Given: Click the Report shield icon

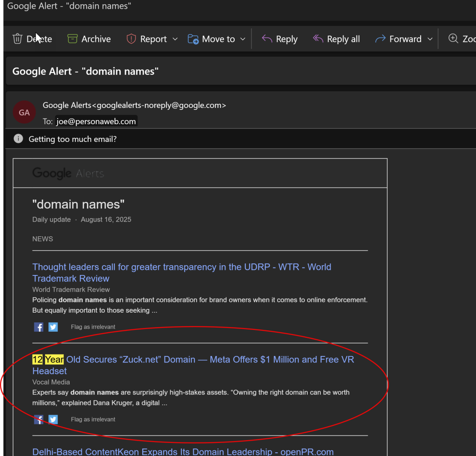Looking at the screenshot, I should click(x=131, y=39).
